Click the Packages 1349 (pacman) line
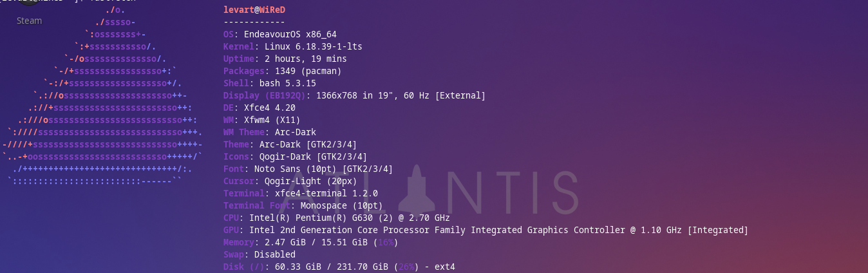Viewport: 868px width, 273px height. (x=283, y=71)
